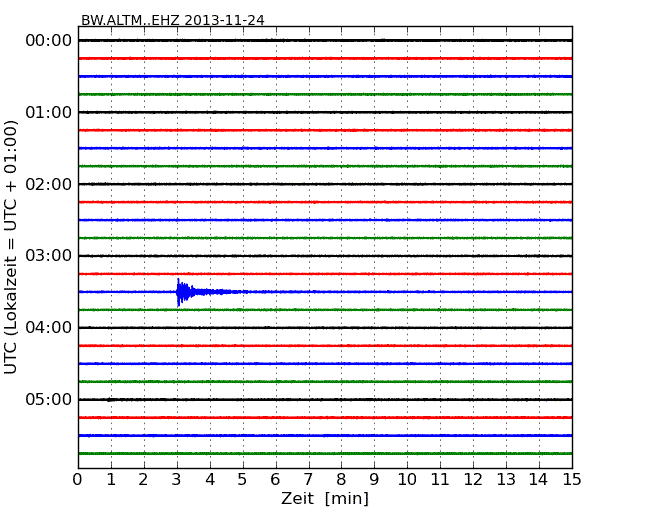This screenshot has height=520, width=650.
Task: Click the 04:00 time label
Action: pos(49,328)
